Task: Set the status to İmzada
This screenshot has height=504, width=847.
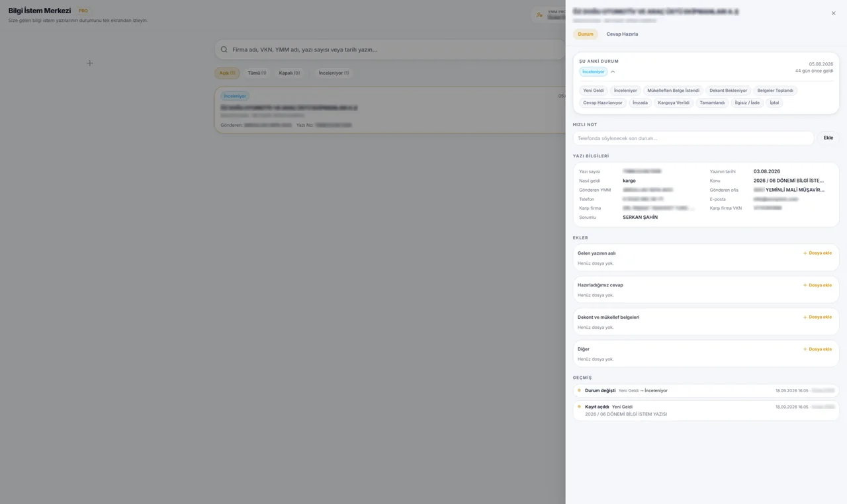Action: click(x=640, y=103)
